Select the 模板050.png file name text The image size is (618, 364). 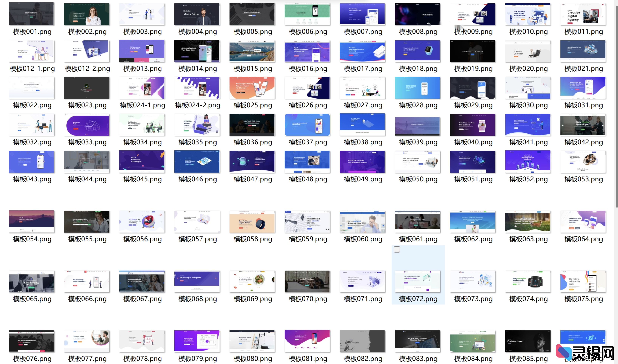click(x=418, y=179)
